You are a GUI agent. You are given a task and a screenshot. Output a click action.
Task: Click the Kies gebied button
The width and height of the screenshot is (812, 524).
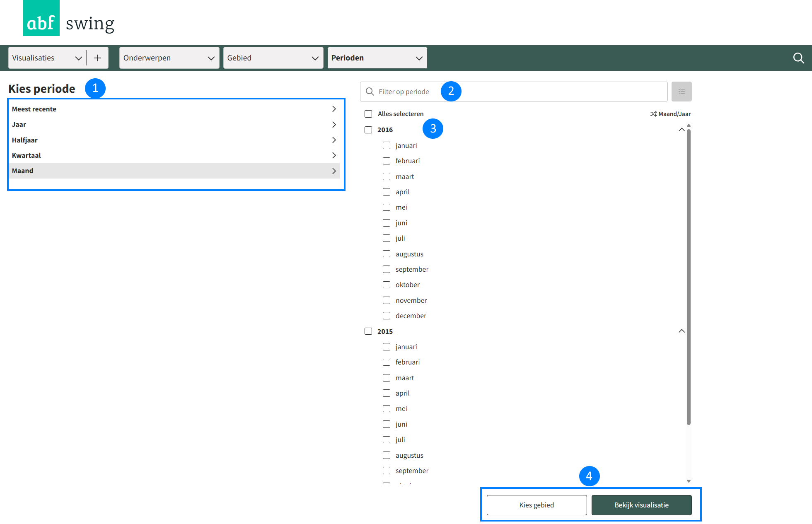coord(536,505)
